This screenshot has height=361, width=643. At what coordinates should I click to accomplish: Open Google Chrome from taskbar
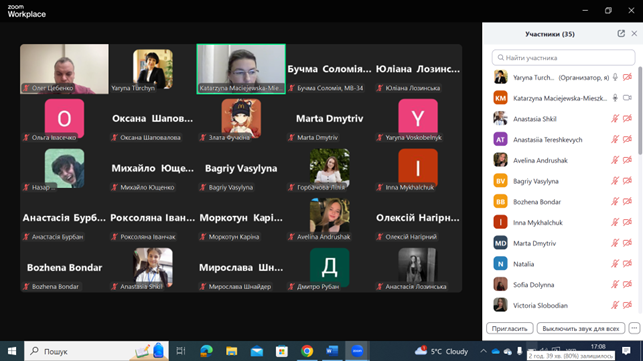tap(307, 351)
